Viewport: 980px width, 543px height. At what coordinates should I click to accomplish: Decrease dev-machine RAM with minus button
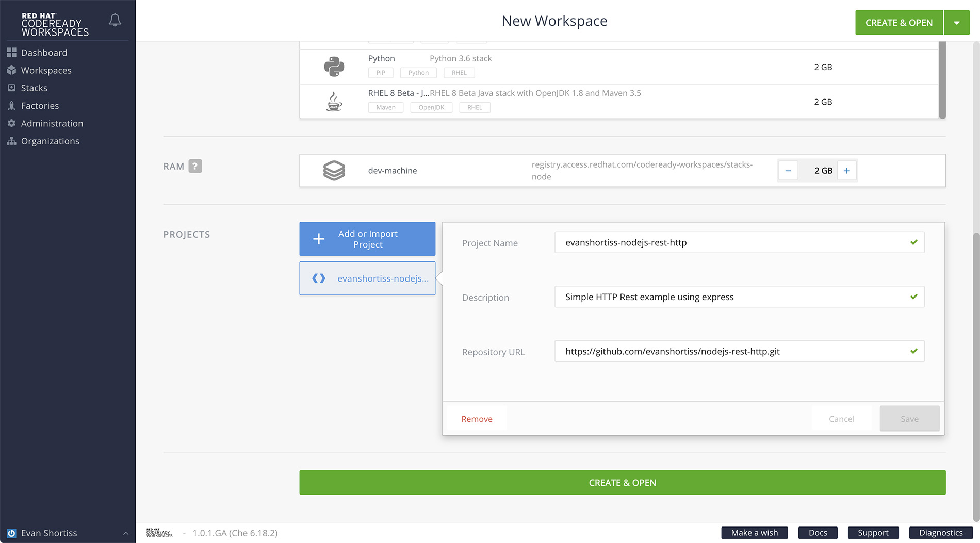[788, 171]
